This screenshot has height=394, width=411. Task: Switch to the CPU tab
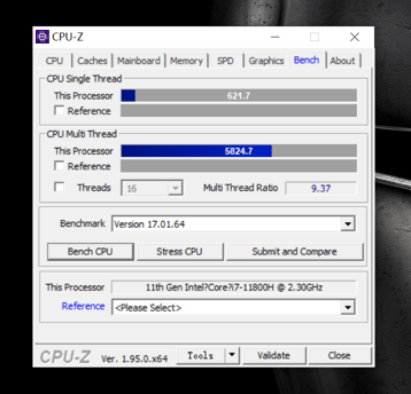54,61
